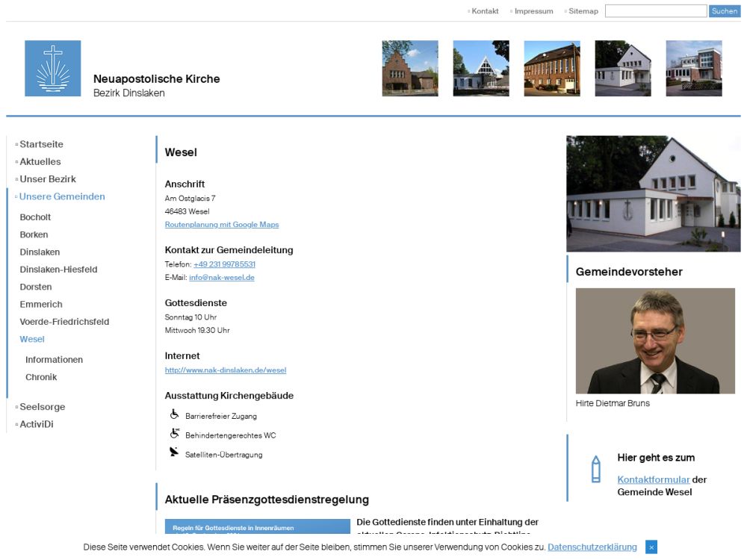This screenshot has height=560, width=747.
Task: Dismiss the cookie notice with the X
Action: (x=651, y=547)
